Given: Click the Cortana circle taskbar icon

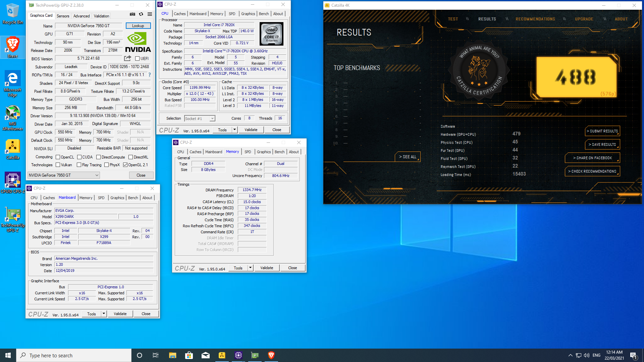Looking at the screenshot, I should 140,355.
